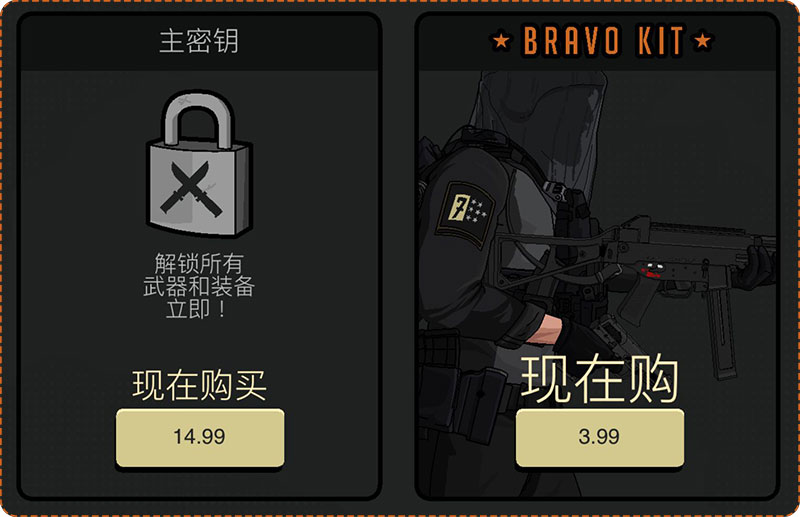Click the soldier's number 7 shoulder patch
Screen dimensions: 800x517
click(465, 213)
